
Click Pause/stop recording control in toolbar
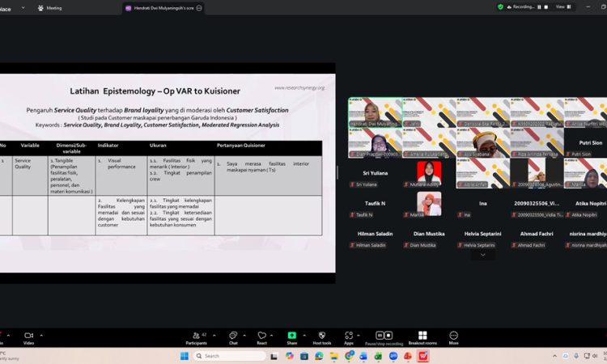point(384,337)
